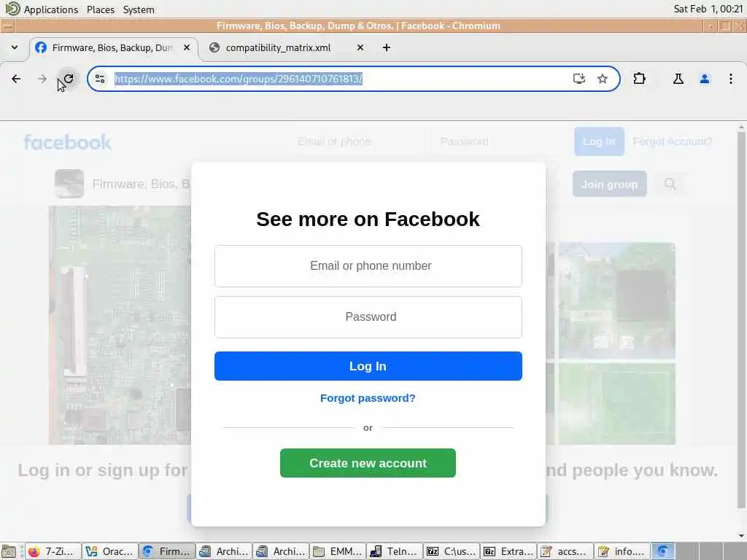Click the header Log In button
The width and height of the screenshot is (747, 560).
point(599,141)
